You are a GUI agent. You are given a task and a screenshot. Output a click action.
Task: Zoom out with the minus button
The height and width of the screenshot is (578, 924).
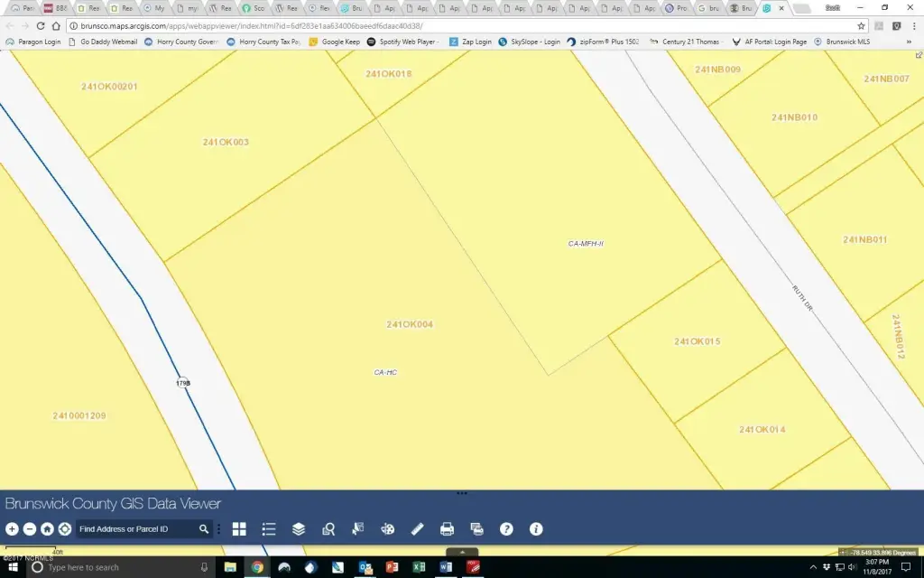29,529
